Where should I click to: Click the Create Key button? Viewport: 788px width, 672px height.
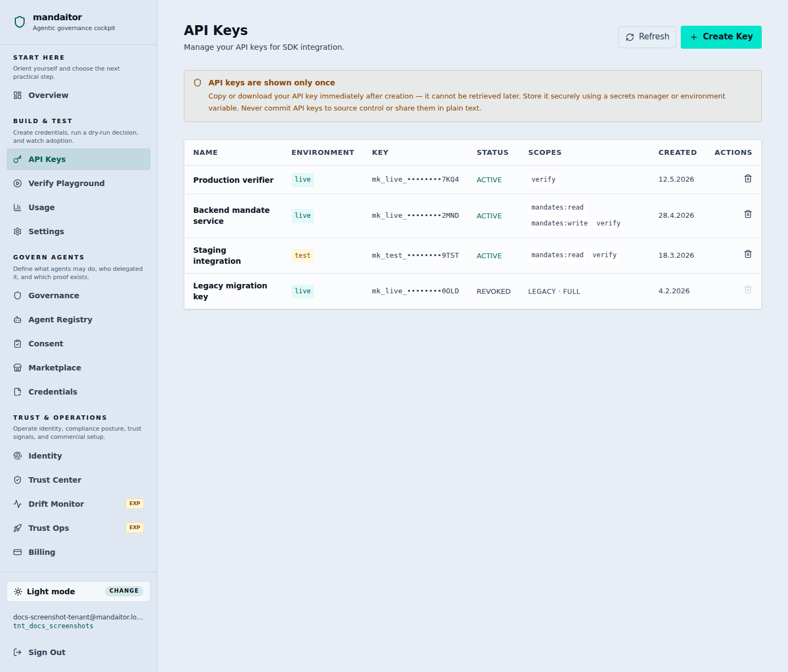pyautogui.click(x=721, y=37)
